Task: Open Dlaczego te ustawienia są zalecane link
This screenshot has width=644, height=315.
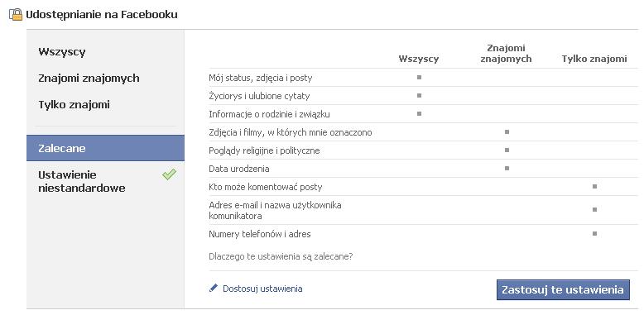Action: click(x=281, y=257)
